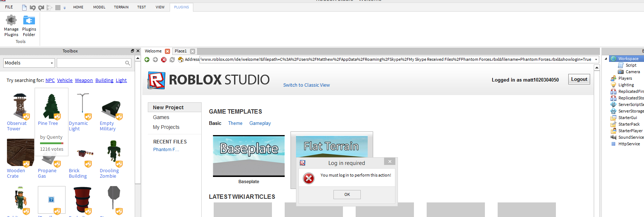
Task: Click the New file icon in quick access bar
Action: tap(24, 7)
